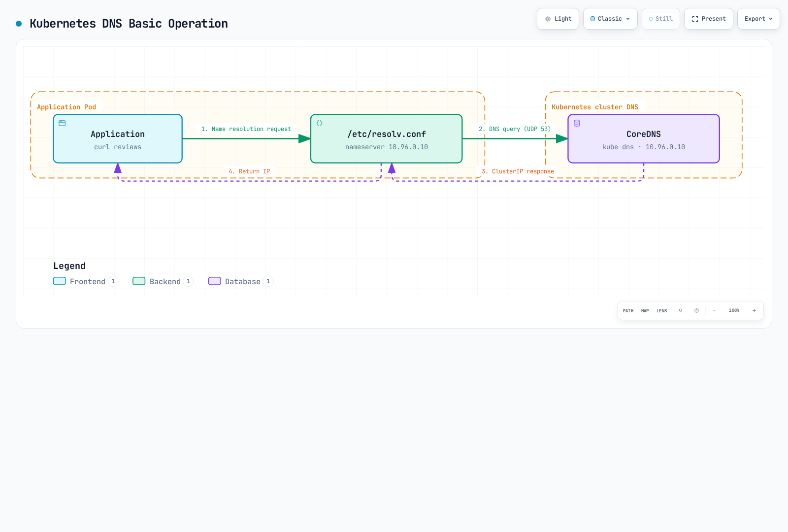The width and height of the screenshot is (788, 532).
Task: Switch to PATH mode
Action: click(628, 311)
